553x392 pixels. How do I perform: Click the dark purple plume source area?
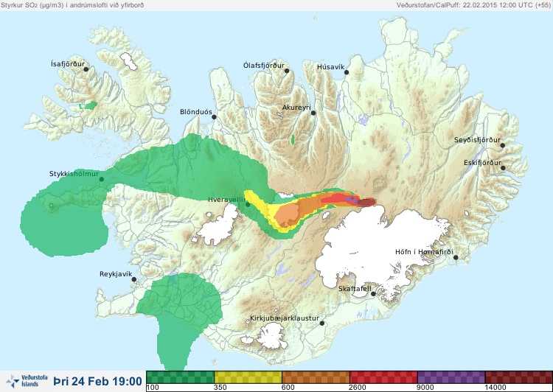366,202
